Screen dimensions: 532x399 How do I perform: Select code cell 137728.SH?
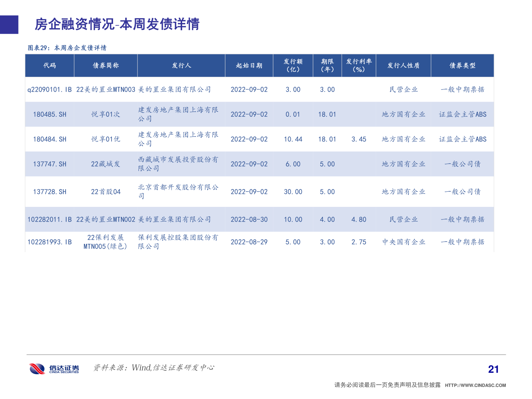(50, 192)
